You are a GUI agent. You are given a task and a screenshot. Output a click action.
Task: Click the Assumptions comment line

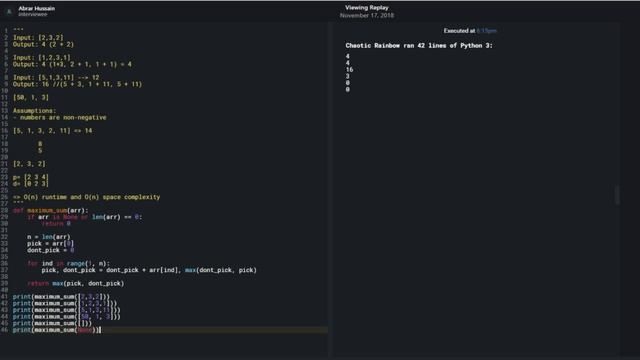click(x=35, y=111)
